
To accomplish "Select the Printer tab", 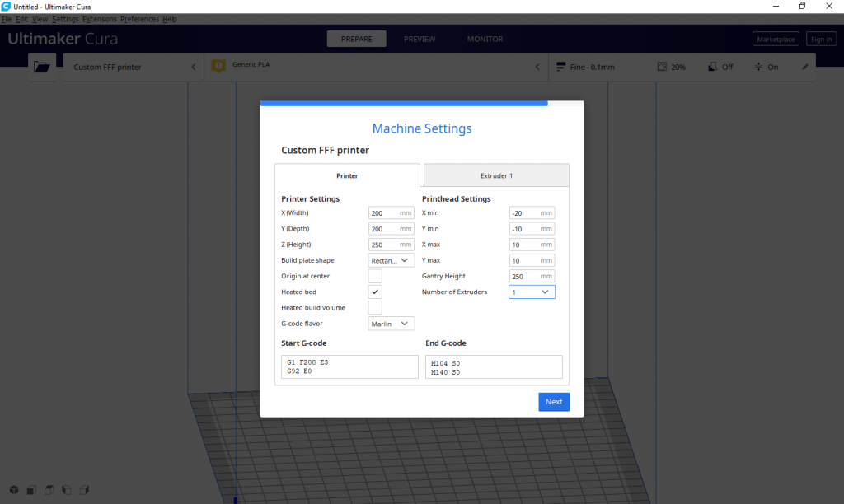I will click(347, 176).
